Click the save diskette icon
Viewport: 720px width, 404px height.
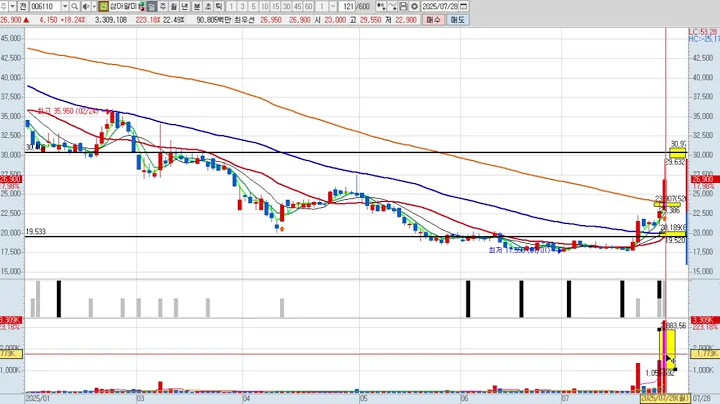pyautogui.click(x=403, y=6)
